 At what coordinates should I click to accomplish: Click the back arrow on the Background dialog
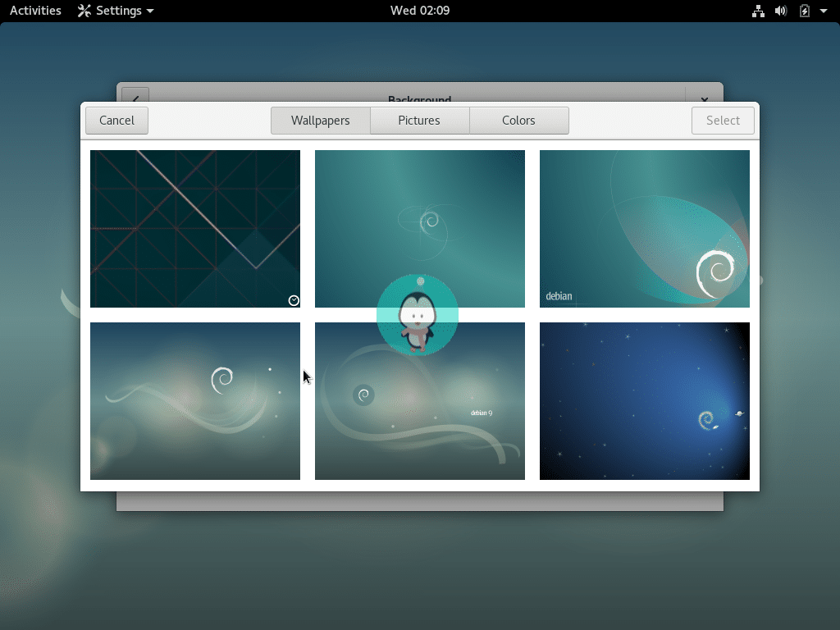point(135,99)
